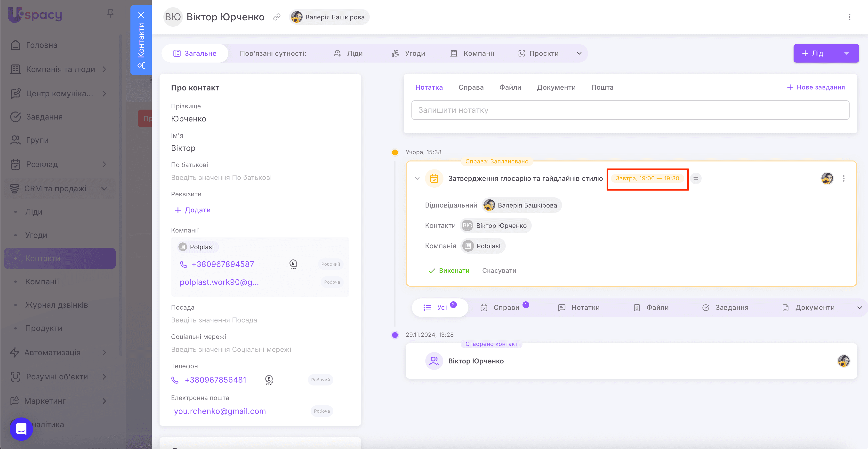Select the Справа tab

tap(471, 87)
